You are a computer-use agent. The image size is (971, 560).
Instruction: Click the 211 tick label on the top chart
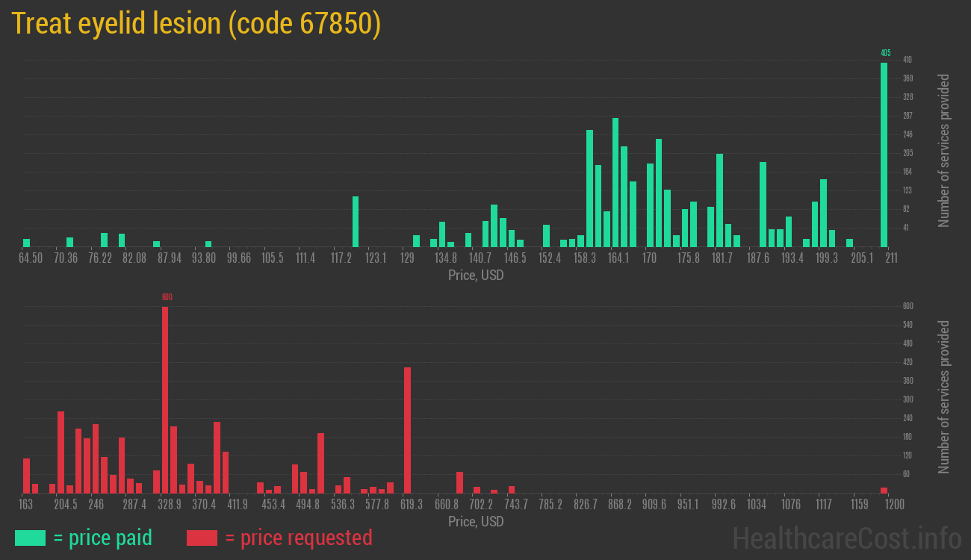pos(890,258)
